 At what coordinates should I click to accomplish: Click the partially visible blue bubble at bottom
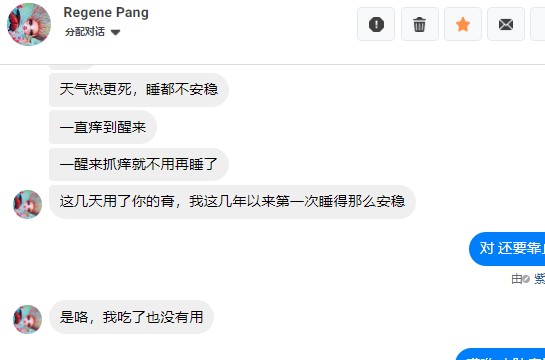500,354
